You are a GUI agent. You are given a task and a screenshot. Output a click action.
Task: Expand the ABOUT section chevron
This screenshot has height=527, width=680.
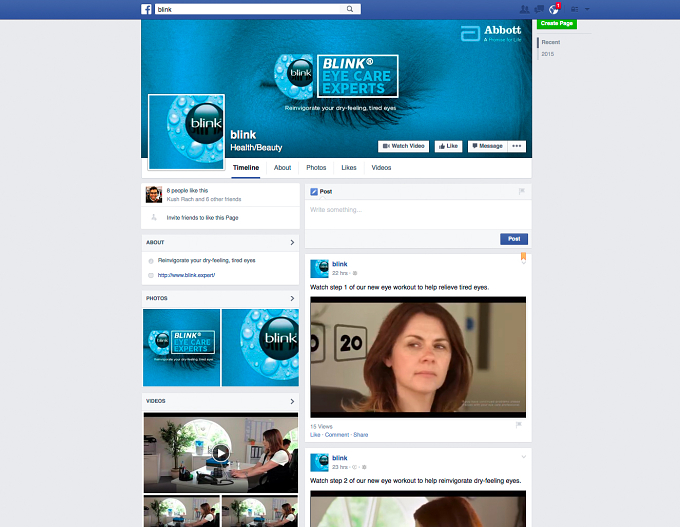click(292, 242)
